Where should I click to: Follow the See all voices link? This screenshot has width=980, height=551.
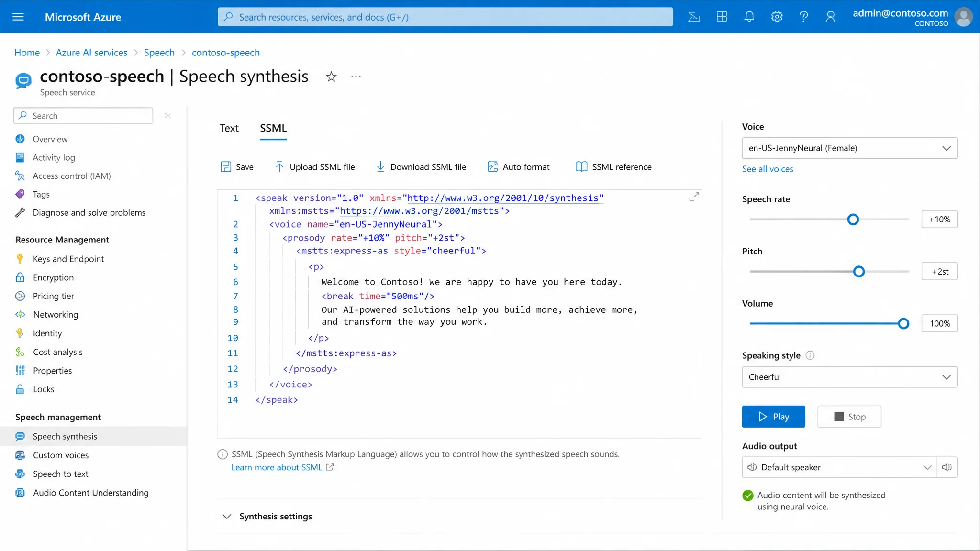[768, 169]
